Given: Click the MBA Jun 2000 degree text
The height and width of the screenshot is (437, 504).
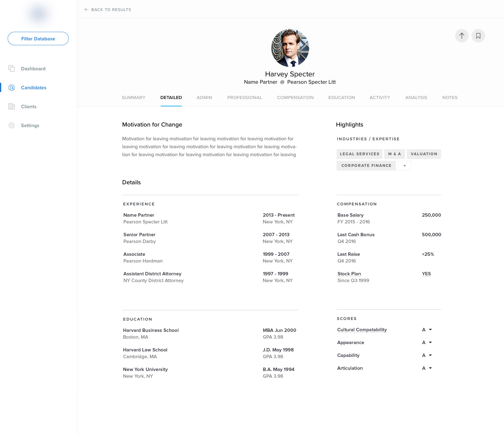Looking at the screenshot, I should coord(279,330).
